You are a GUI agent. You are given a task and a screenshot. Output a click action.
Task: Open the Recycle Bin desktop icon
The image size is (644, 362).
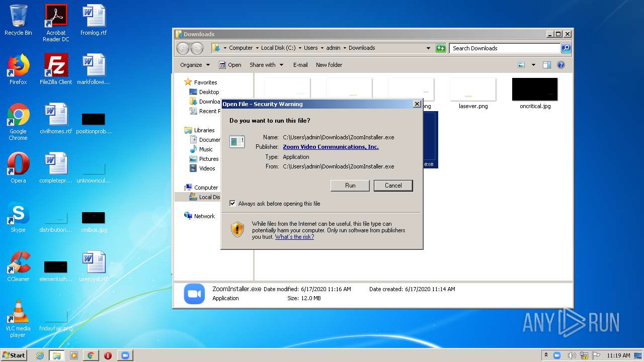18,20
